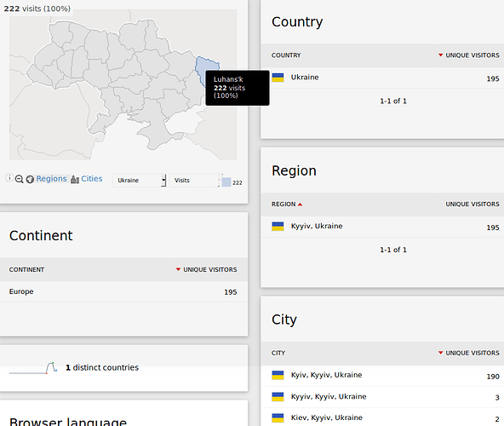This screenshot has height=426, width=504.
Task: Click '1-1 of 1' in Country table
Action: [x=393, y=101]
